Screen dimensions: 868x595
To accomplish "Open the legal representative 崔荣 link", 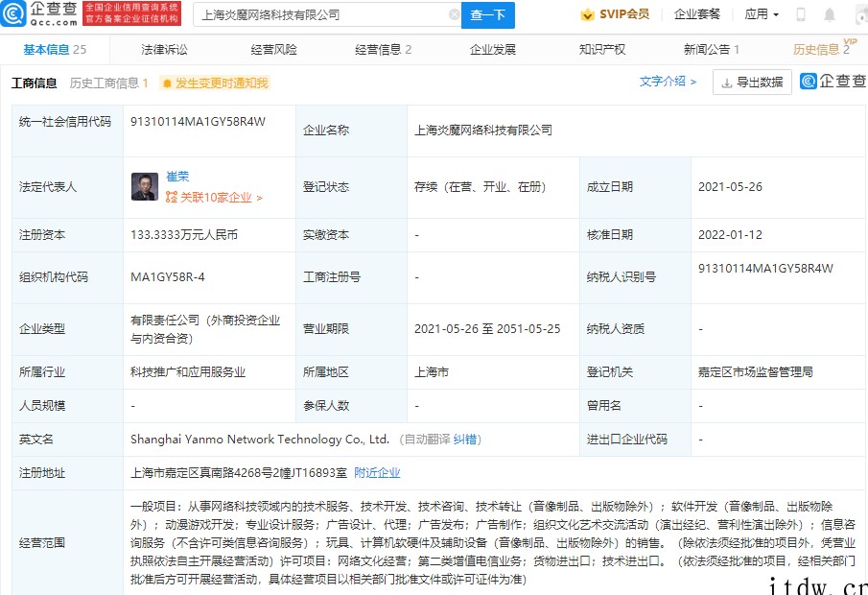I will click(177, 177).
